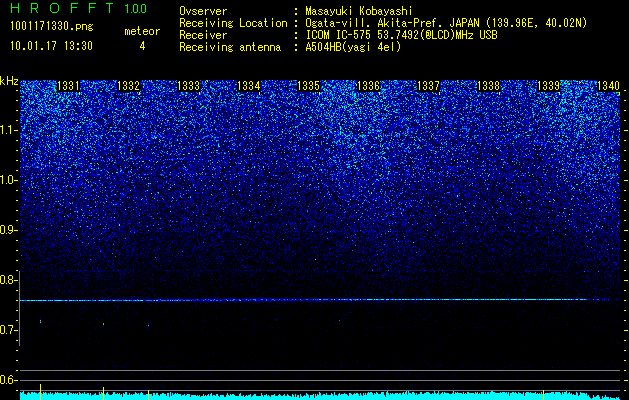Click the 0.9 kHz axis label
This screenshot has width=629, height=400.
8,230
